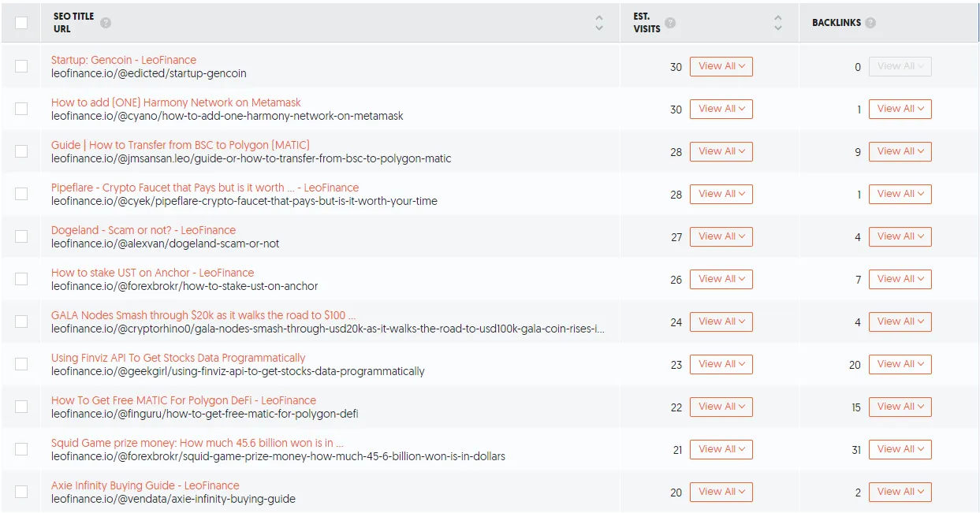
Task: Click visits value 24 in GALA Nodes row
Action: (676, 322)
